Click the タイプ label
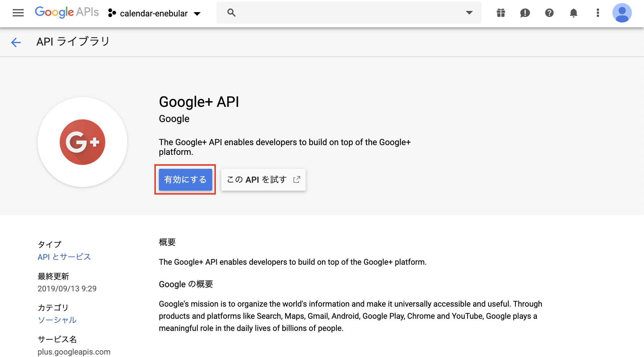 (49, 244)
